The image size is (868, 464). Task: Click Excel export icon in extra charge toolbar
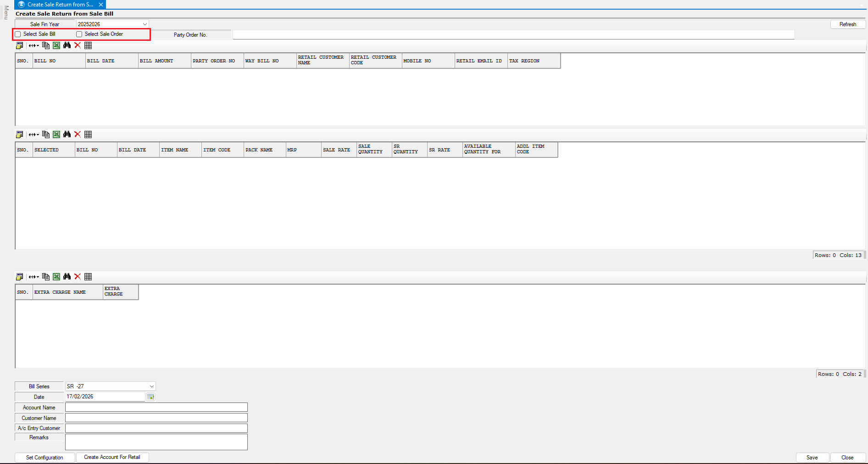click(56, 277)
